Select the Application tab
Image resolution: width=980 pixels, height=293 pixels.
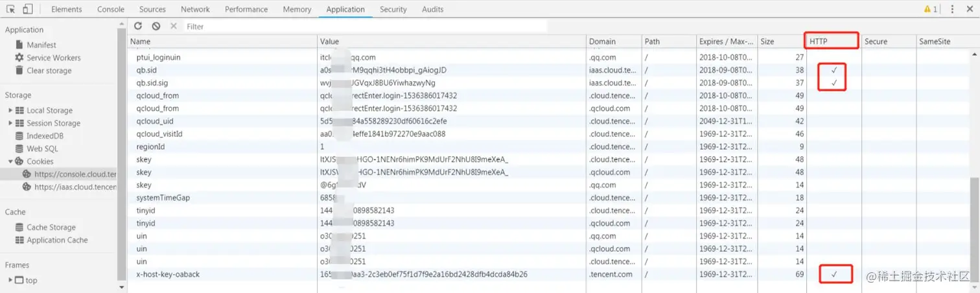(x=345, y=9)
